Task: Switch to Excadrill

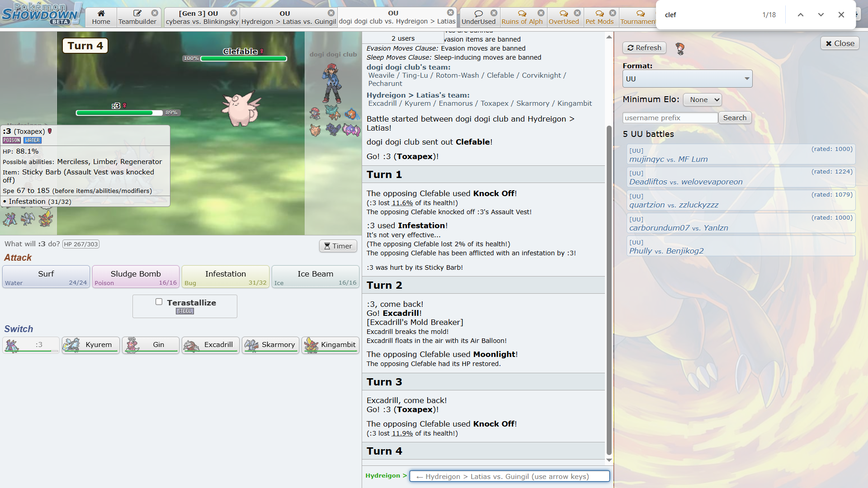Action: click(x=210, y=345)
